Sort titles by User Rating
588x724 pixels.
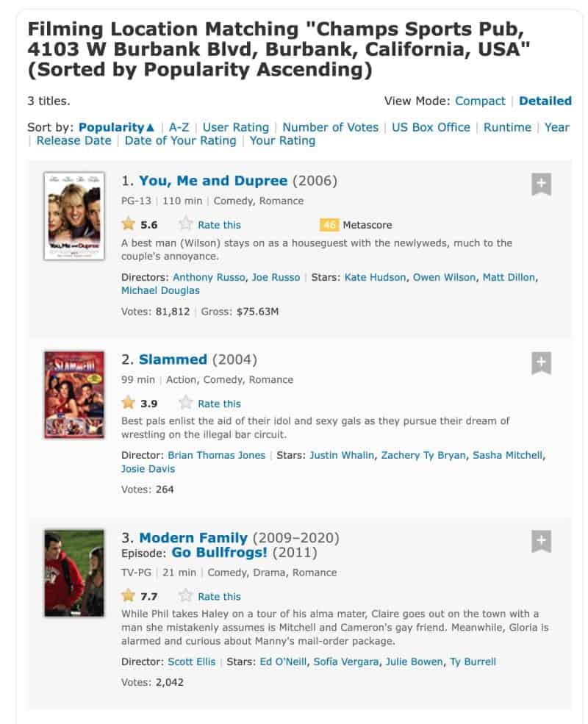coord(236,127)
